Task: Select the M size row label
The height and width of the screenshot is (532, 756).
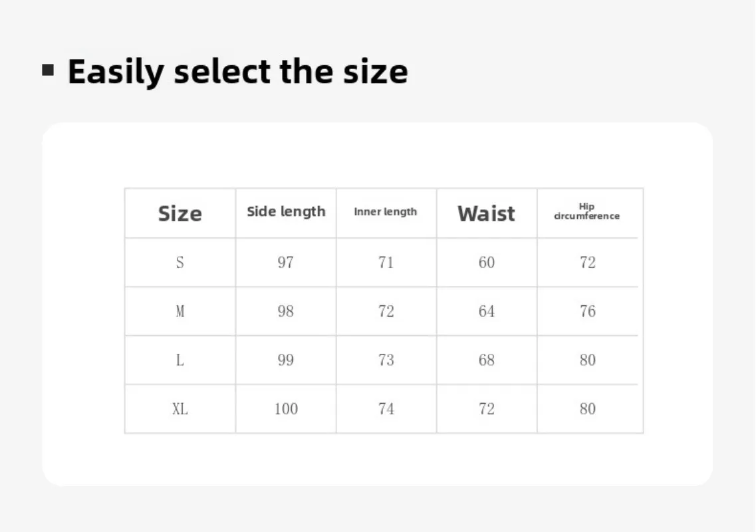Action: tap(180, 311)
